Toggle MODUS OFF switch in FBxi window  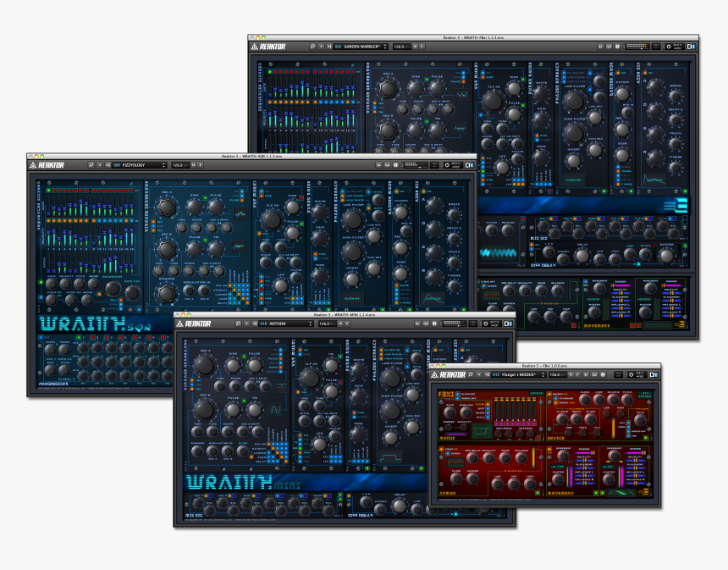tap(457, 398)
